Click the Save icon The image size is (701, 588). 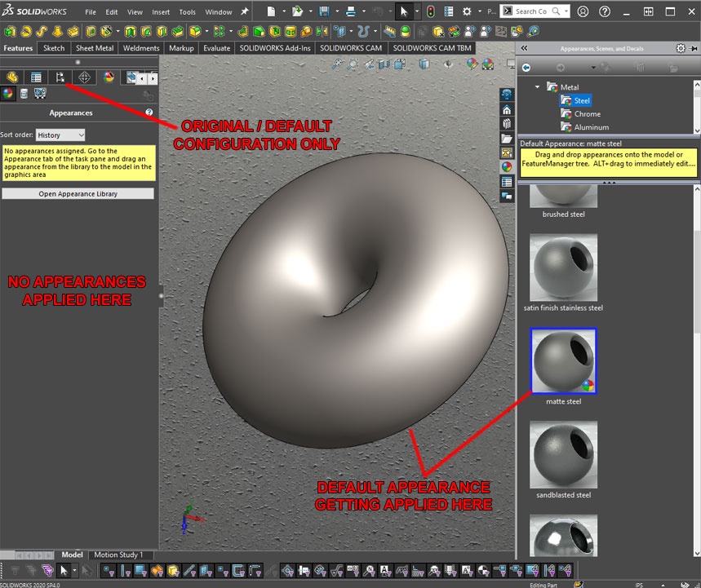coord(325,11)
